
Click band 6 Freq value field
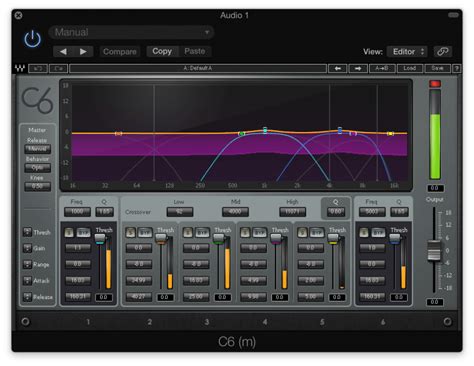(372, 212)
